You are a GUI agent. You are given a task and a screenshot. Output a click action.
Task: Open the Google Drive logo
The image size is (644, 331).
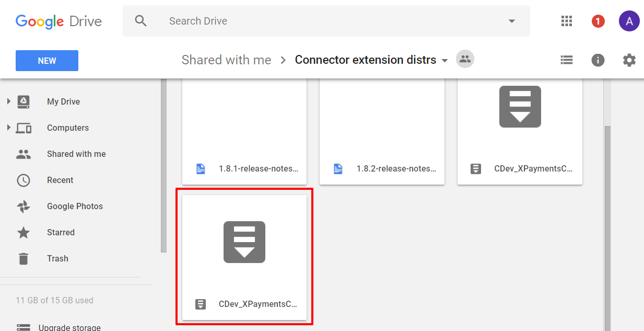[x=58, y=21]
